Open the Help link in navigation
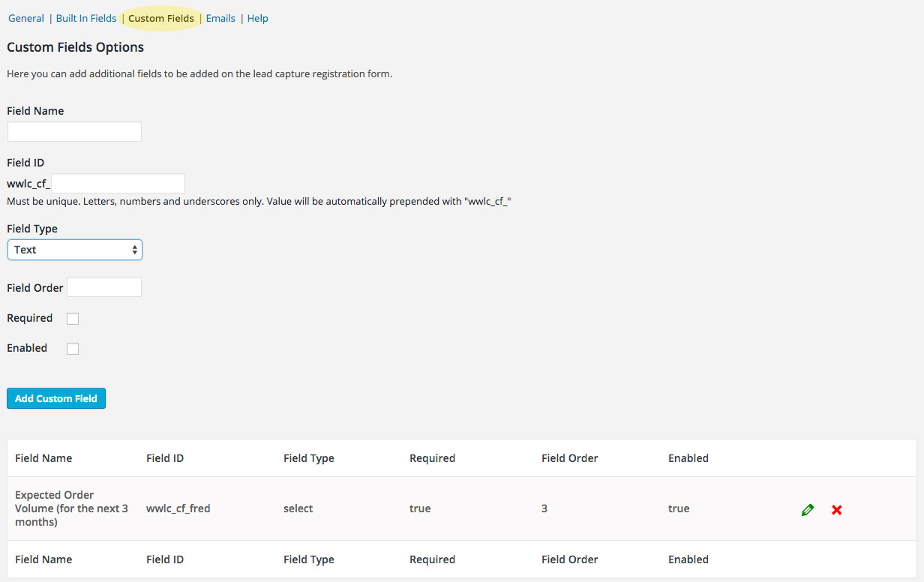The width and height of the screenshot is (924, 582). click(257, 18)
